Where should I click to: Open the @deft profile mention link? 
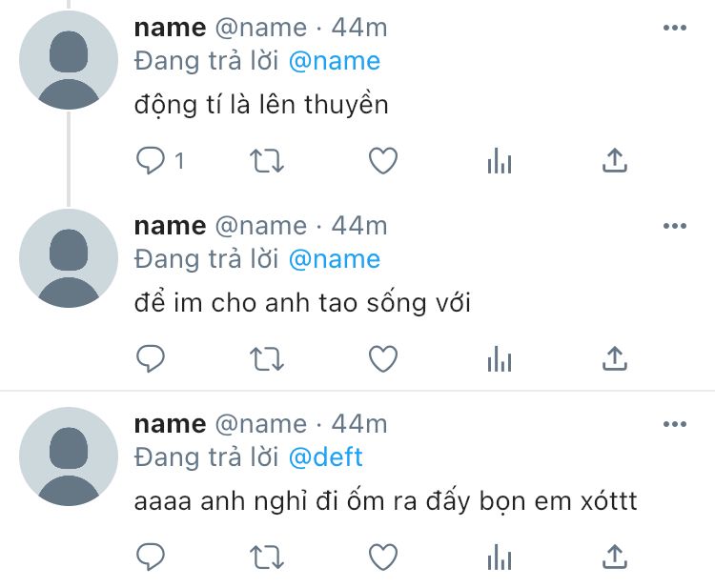pos(325,456)
